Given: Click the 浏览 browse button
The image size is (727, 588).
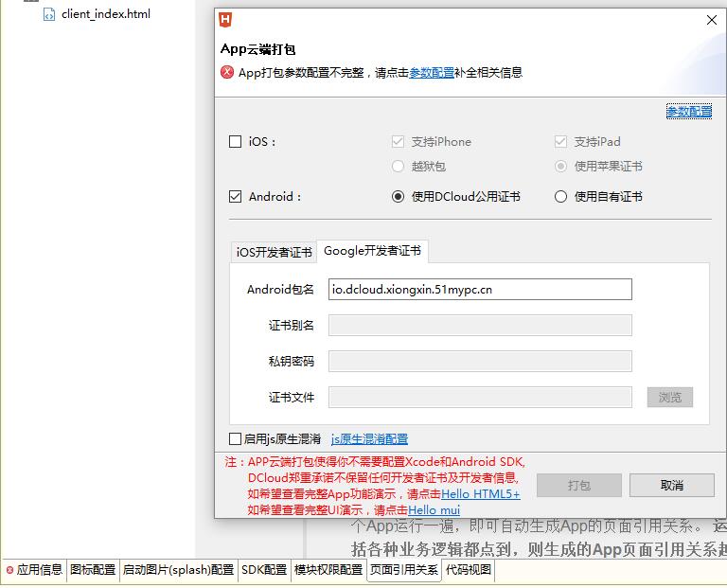Looking at the screenshot, I should click(670, 397).
